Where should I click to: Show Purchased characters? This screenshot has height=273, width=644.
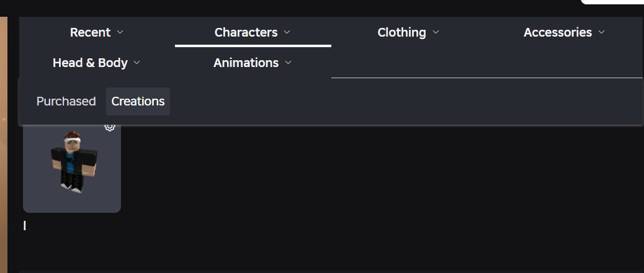point(66,101)
